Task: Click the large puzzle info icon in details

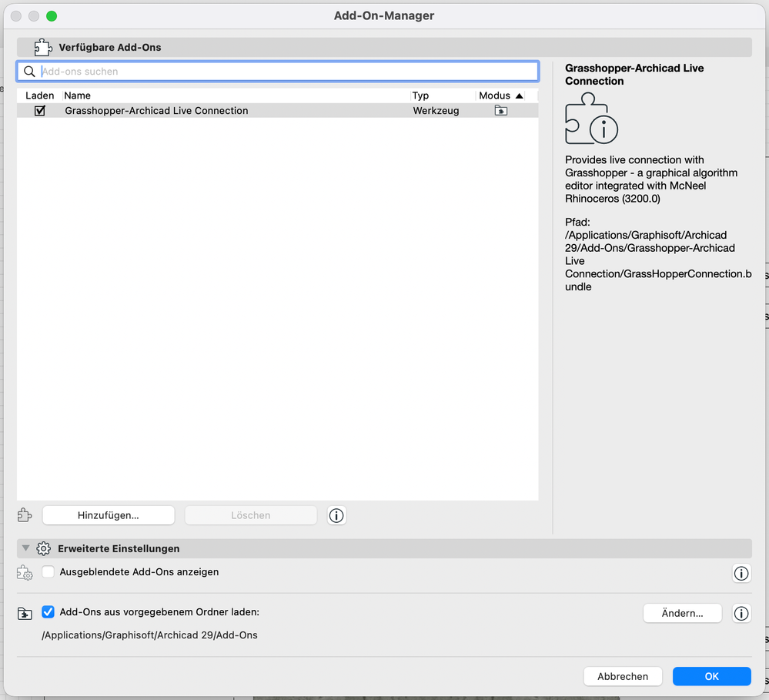Action: (591, 119)
